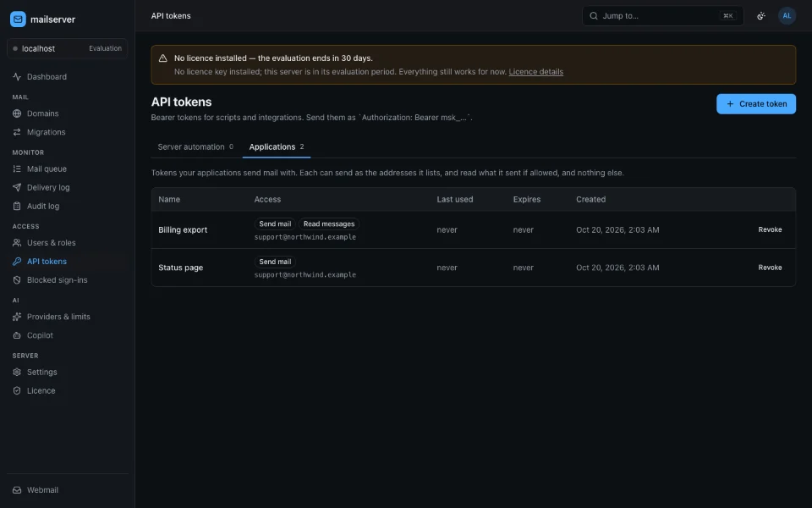Open Domains in the sidebar
The width and height of the screenshot is (812, 508).
coord(68,113)
